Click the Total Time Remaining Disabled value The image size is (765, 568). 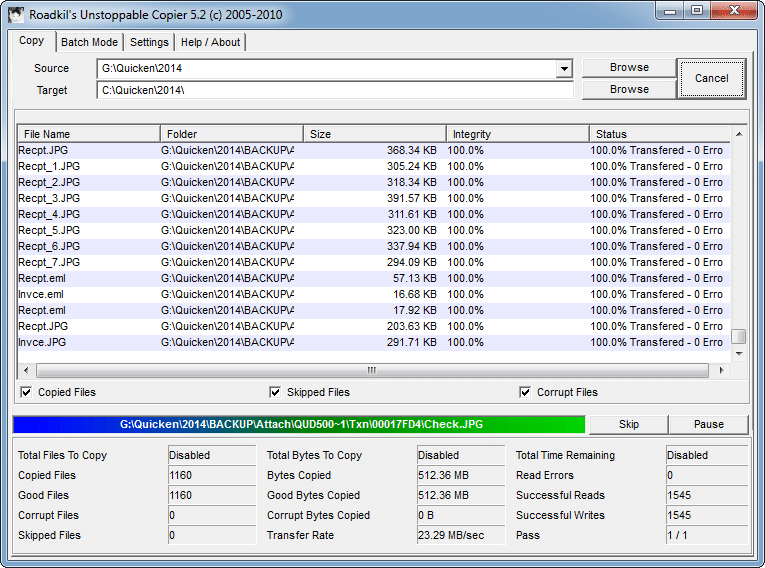click(707, 455)
